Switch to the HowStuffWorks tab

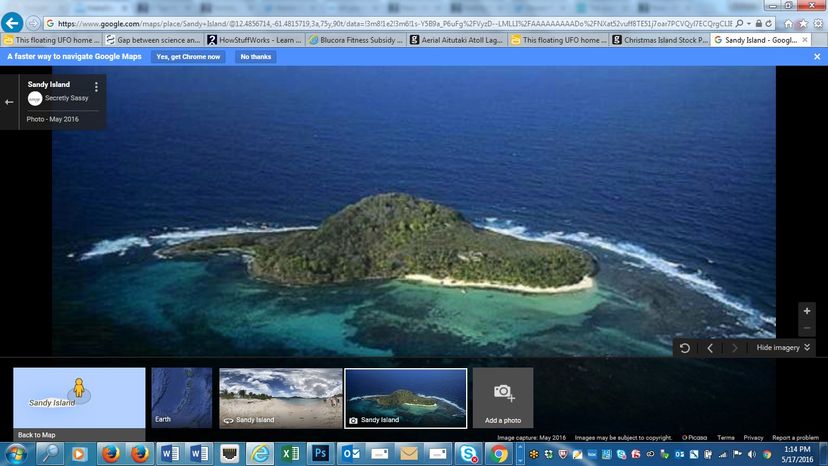255,40
